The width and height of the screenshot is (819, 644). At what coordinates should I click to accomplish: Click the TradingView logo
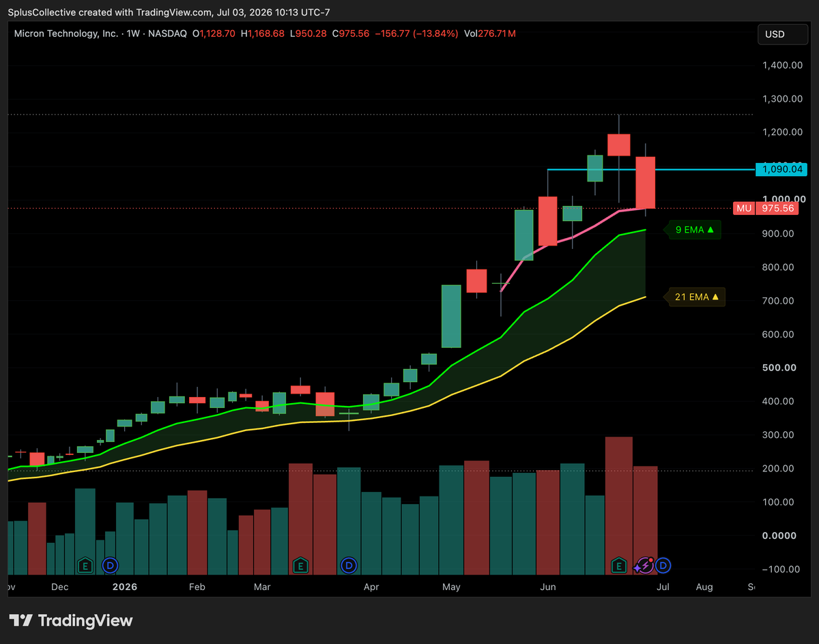tap(72, 620)
